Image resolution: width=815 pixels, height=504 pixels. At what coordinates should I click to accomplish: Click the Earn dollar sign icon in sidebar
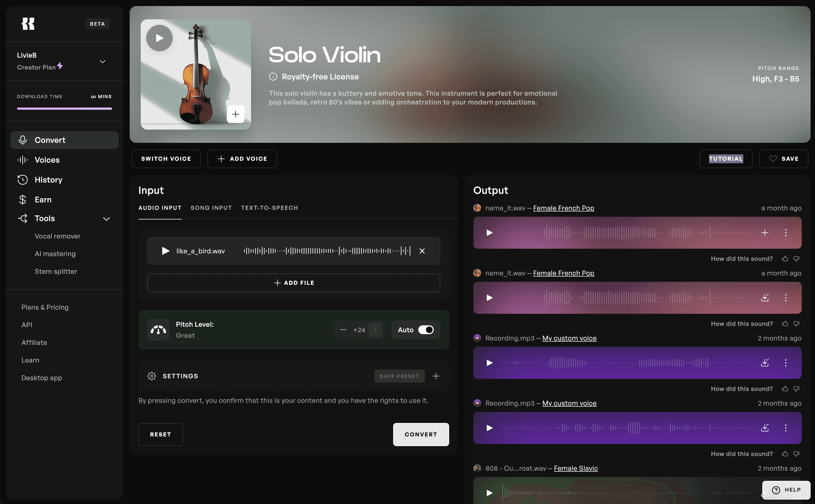point(22,199)
